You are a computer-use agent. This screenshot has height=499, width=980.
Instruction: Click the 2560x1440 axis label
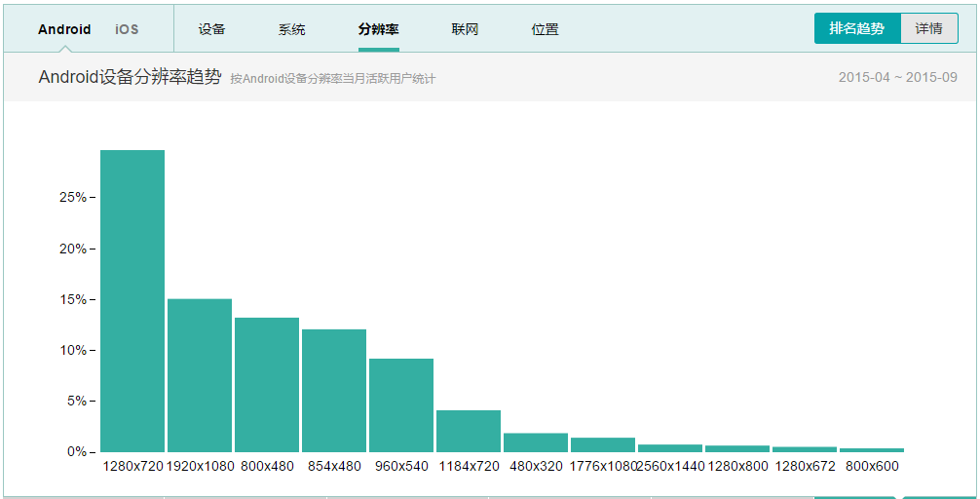670,467
